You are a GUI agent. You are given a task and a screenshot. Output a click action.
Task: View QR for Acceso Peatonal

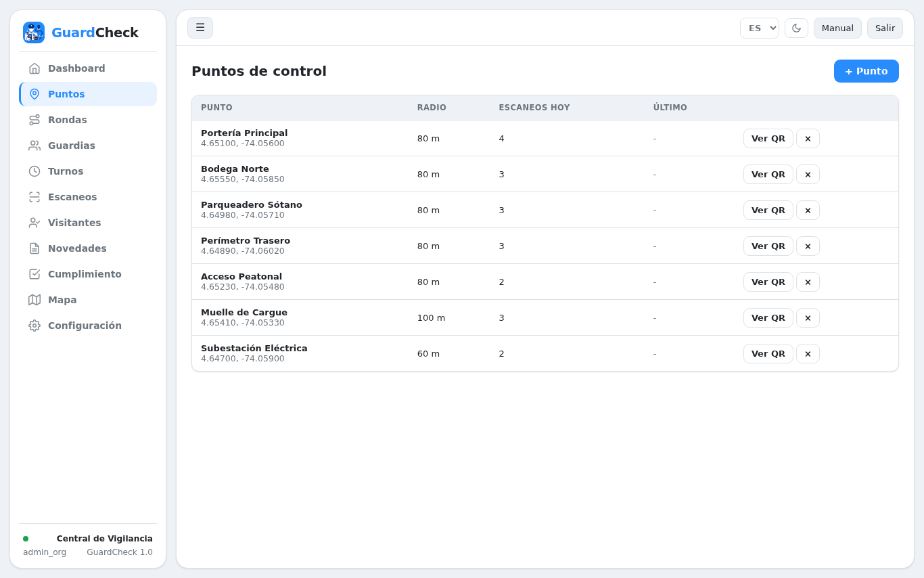[x=768, y=282]
